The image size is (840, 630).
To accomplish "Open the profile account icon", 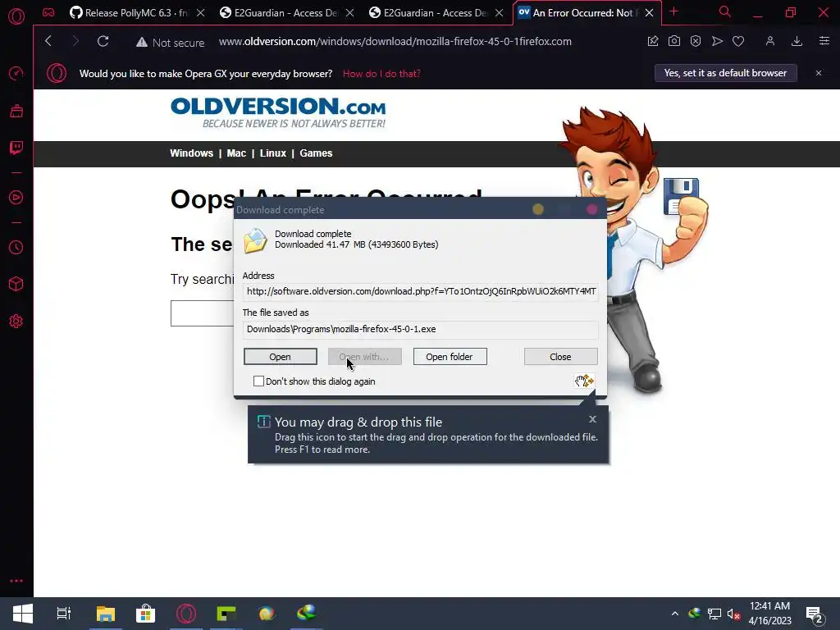I will click(769, 41).
